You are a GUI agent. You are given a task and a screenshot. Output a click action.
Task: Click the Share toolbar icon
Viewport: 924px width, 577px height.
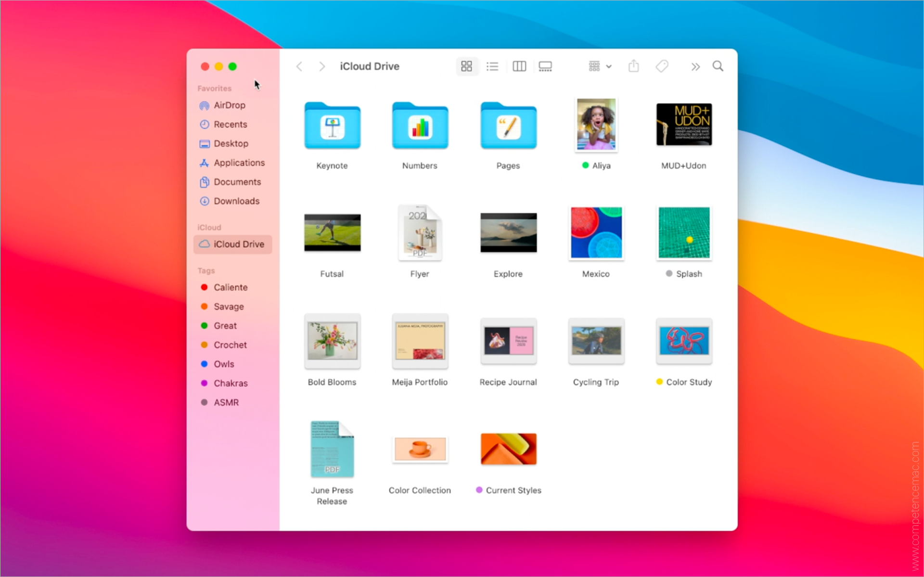coord(633,66)
